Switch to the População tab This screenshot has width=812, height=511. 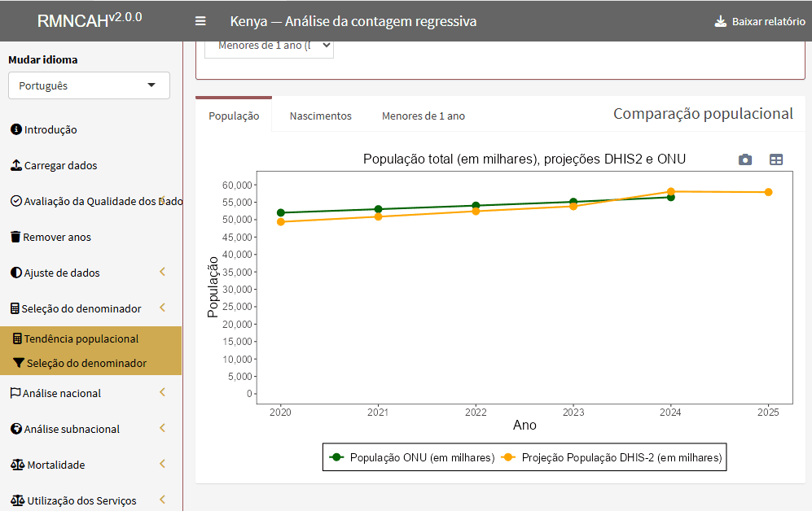(x=234, y=116)
